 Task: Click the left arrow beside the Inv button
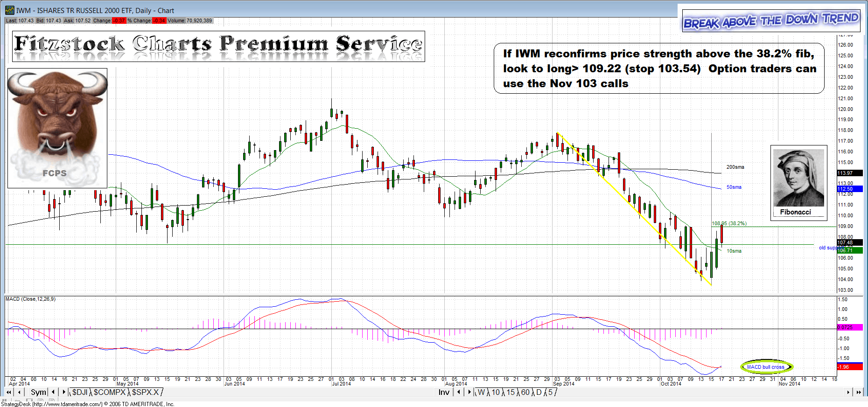coord(459,393)
